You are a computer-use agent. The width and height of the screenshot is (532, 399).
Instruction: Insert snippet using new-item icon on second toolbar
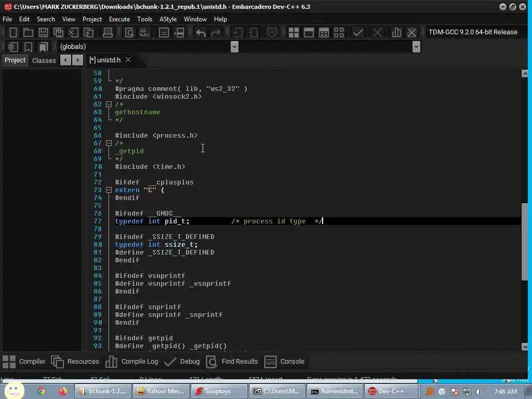(x=13, y=47)
